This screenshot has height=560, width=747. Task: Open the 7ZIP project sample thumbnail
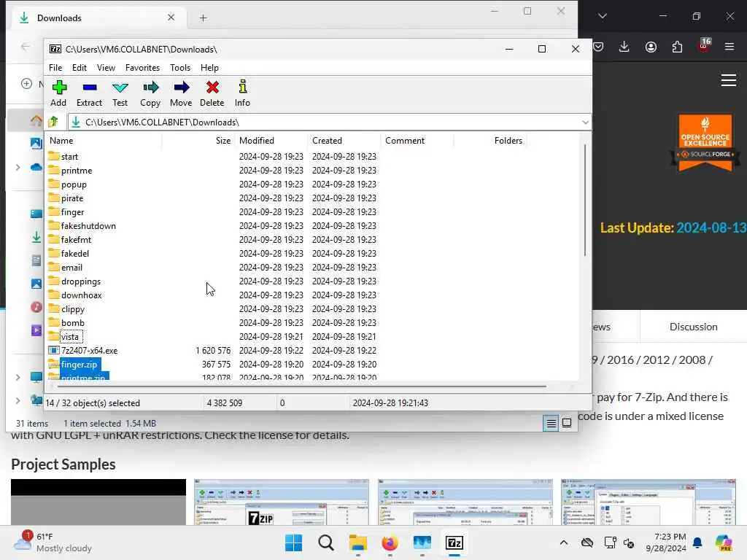(282, 502)
